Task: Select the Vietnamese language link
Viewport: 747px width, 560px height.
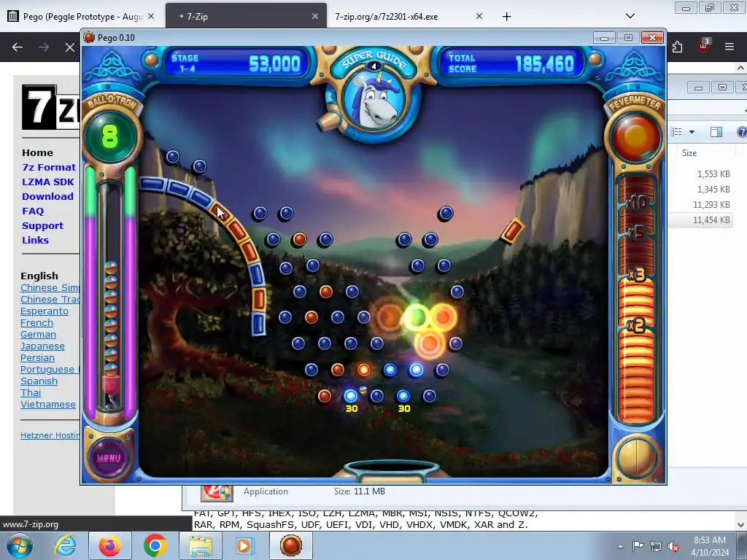Action: point(47,405)
